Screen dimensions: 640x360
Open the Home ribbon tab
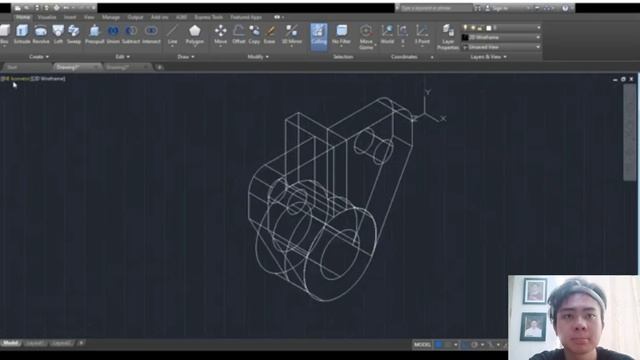(x=23, y=17)
